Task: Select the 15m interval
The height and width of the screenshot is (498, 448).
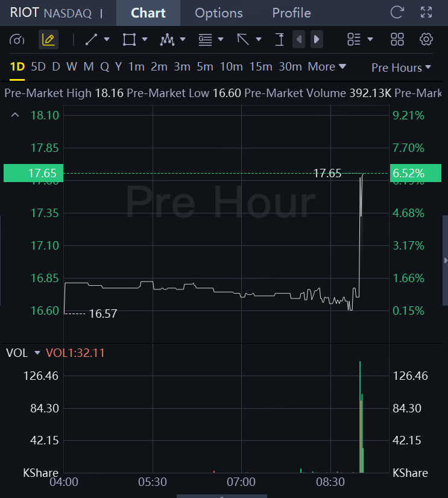Action: (260, 67)
